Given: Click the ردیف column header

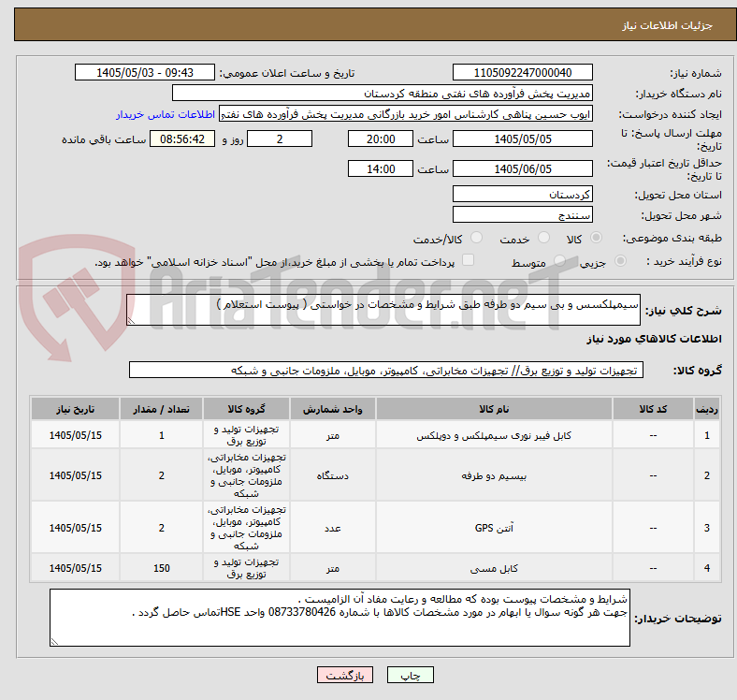Looking at the screenshot, I should point(706,409).
